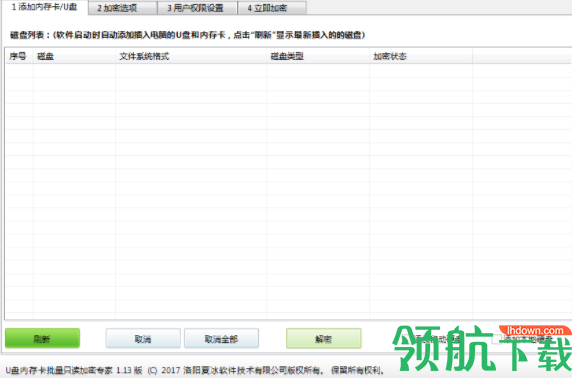Screen dimensions: 572x378
Task: Open the 2 加密选项 tab
Action: [123, 8]
